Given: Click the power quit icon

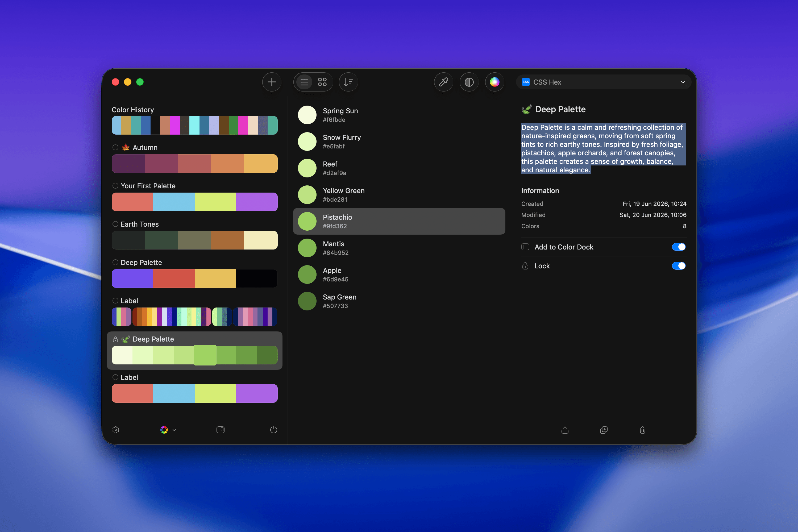Looking at the screenshot, I should click(273, 430).
